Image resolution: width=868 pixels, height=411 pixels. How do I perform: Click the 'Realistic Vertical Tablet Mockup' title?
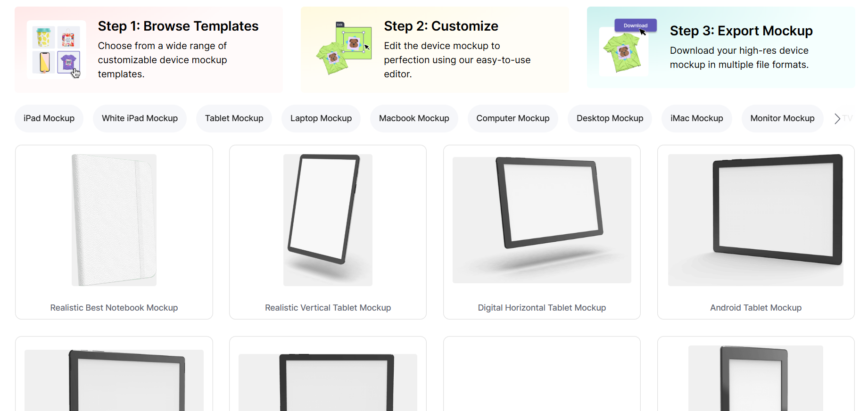328,308
